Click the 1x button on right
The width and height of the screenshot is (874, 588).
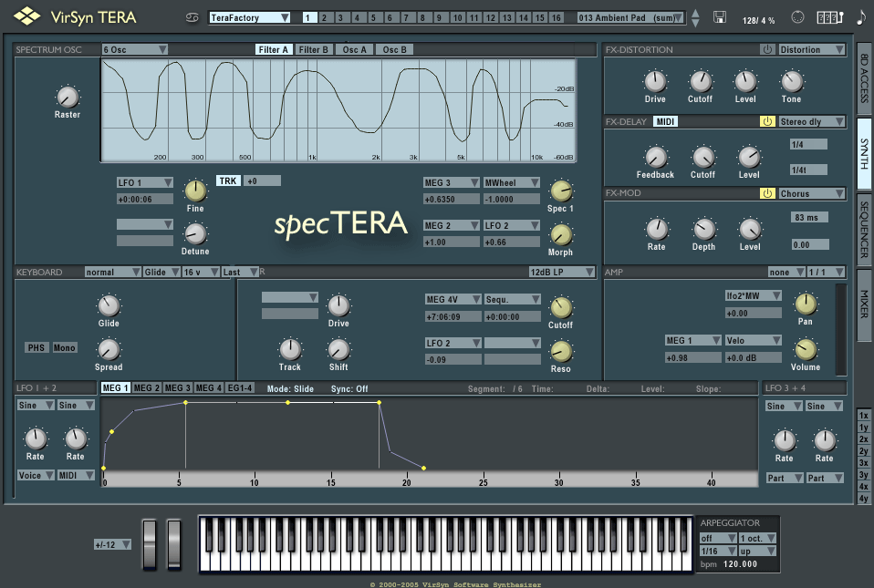(x=863, y=416)
